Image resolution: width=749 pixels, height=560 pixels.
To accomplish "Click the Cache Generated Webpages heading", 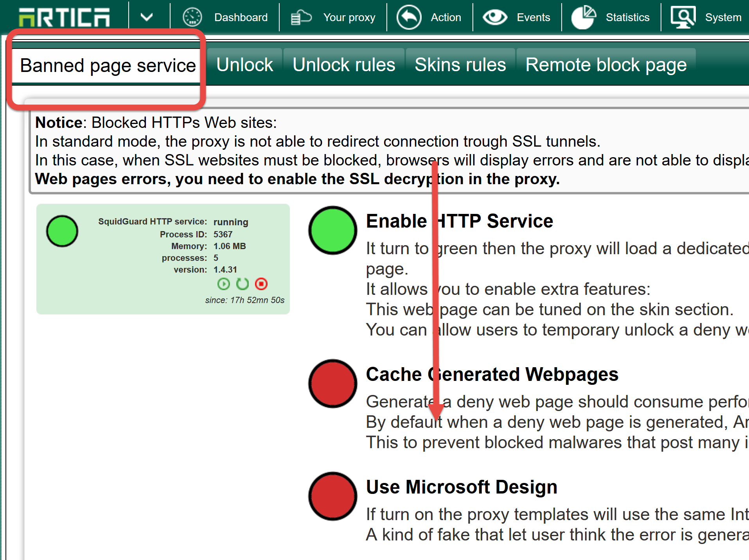I will tap(492, 375).
